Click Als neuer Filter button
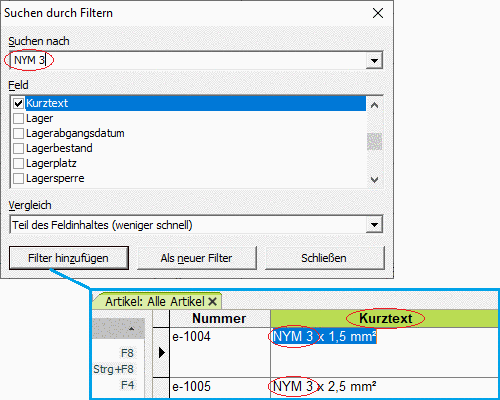Screen dimensions: 500x400 coord(197,258)
